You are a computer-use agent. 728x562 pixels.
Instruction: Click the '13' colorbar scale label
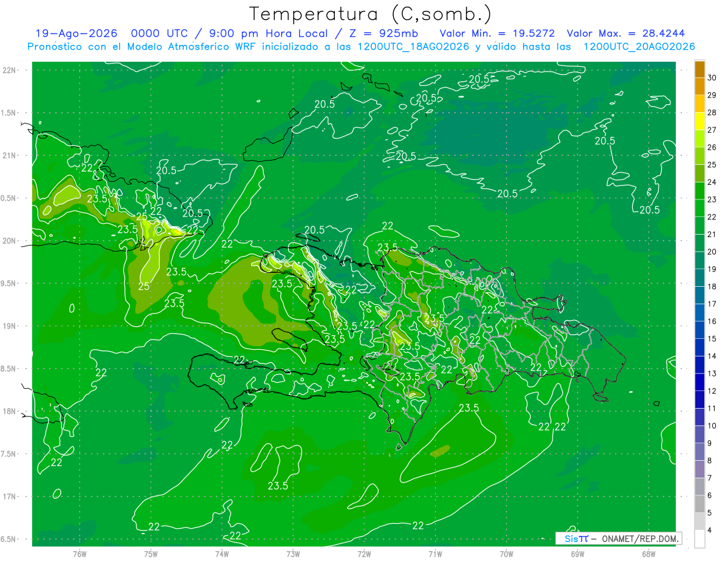(x=712, y=373)
